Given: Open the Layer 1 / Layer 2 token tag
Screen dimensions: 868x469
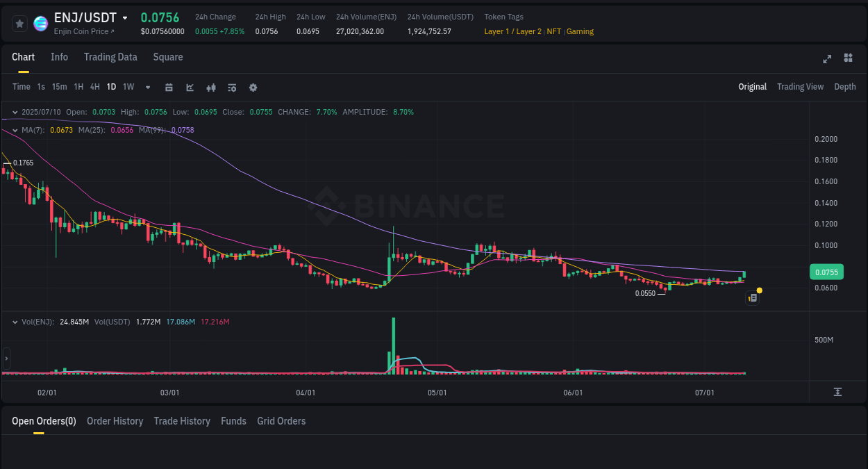Looking at the screenshot, I should [x=512, y=31].
